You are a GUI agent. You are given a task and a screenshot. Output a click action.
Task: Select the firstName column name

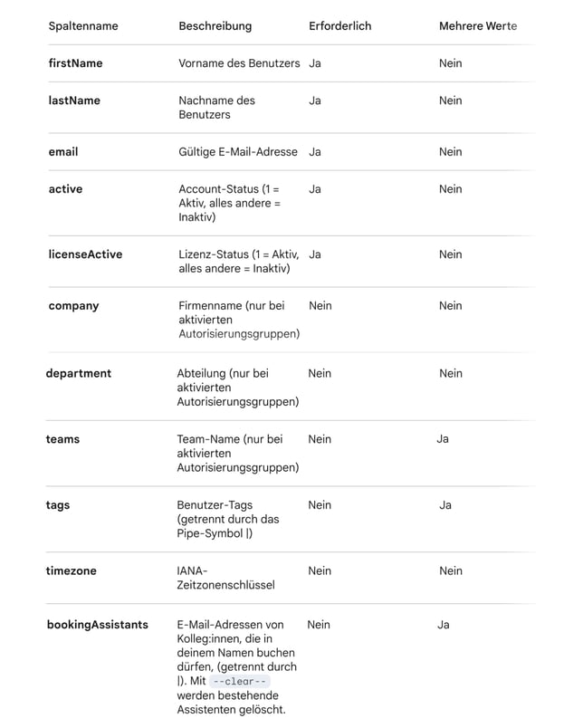pyautogui.click(x=75, y=63)
